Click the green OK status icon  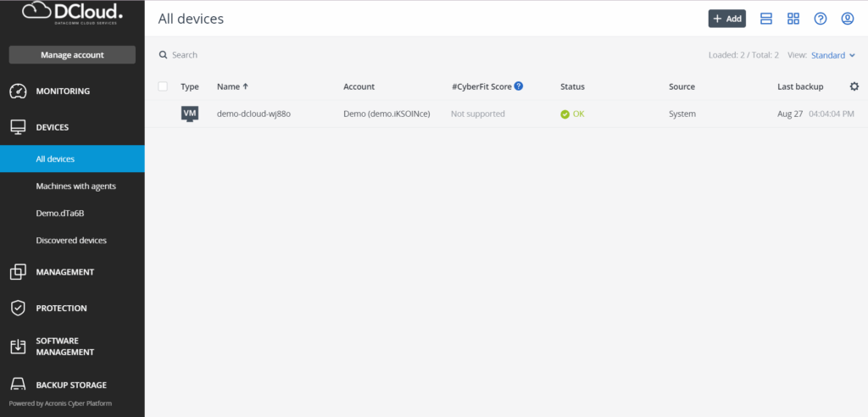click(x=565, y=114)
